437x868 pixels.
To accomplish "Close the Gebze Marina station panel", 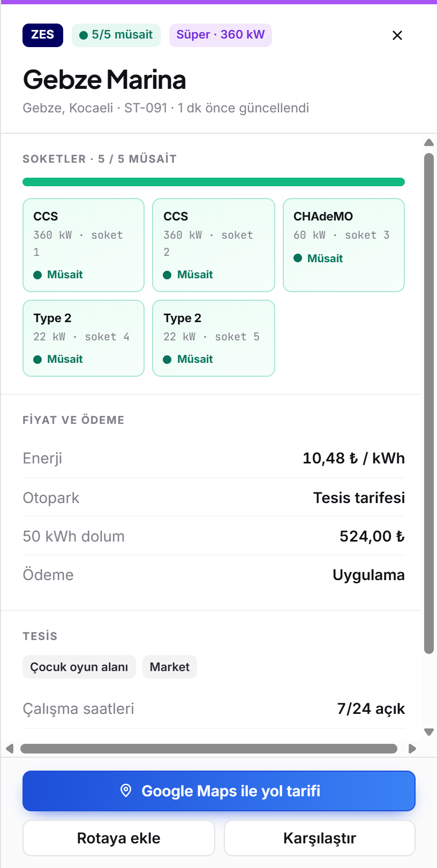I will [397, 35].
